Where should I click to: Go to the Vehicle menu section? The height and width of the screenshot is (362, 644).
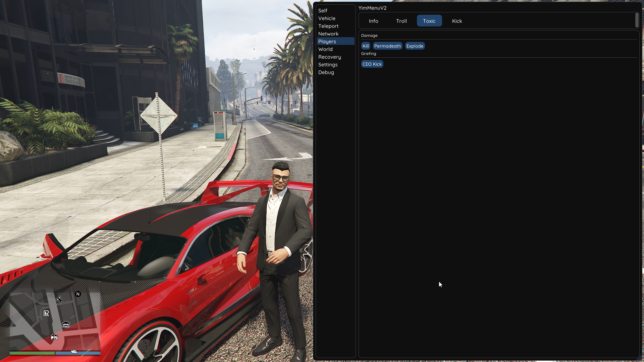click(x=327, y=18)
